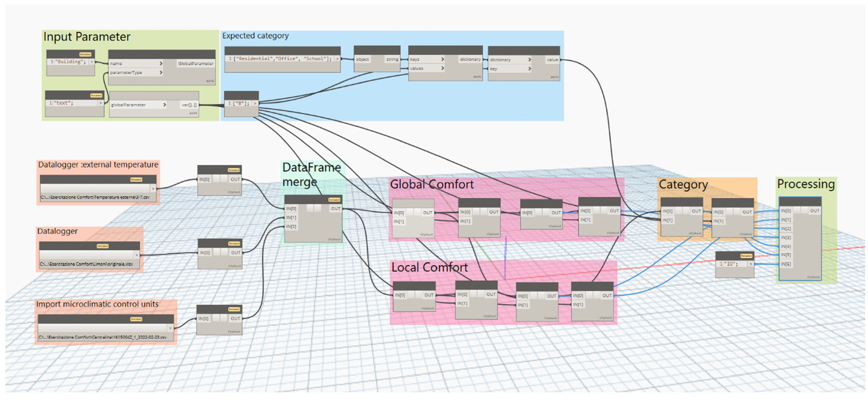Click the output arrow of the 3-7.csv file node

coord(153,188)
